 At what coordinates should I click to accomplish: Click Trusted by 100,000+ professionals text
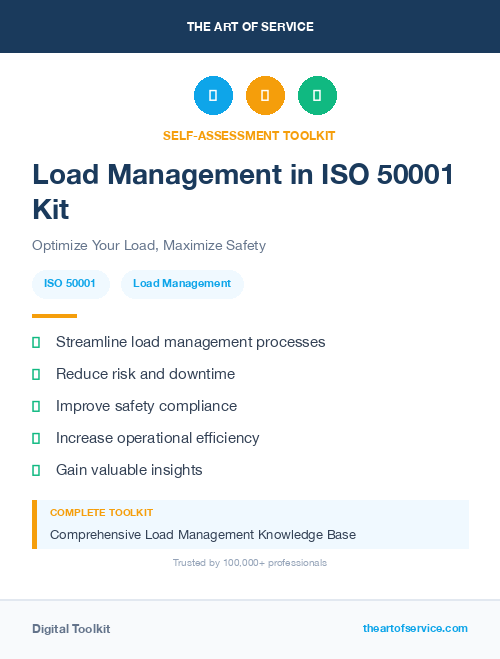(x=250, y=563)
